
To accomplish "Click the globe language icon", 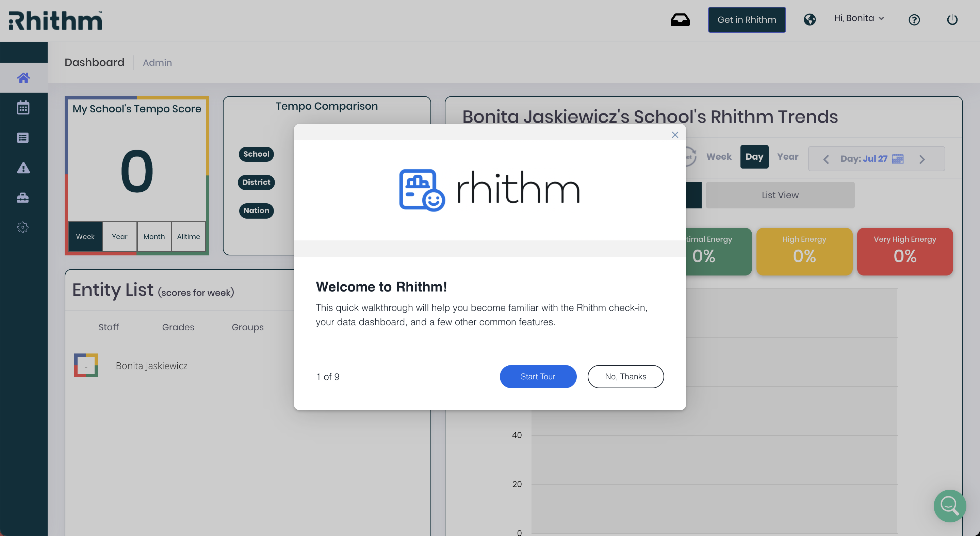I will tap(810, 19).
